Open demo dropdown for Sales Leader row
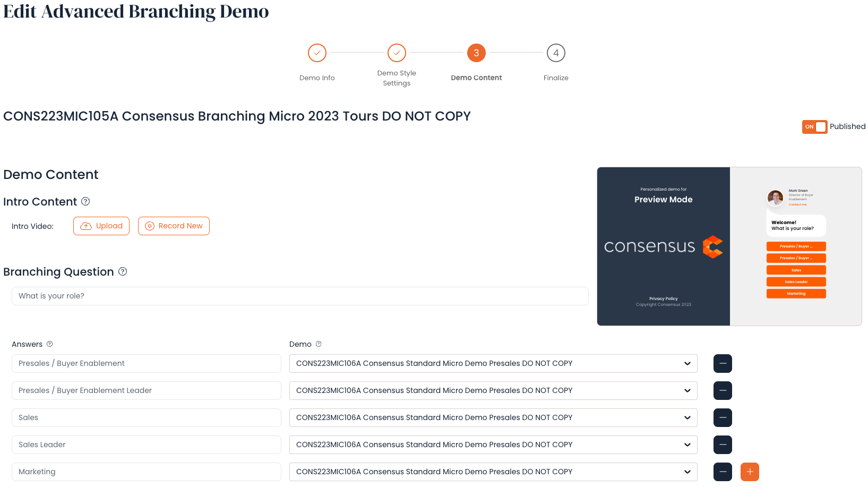 pyautogui.click(x=493, y=445)
